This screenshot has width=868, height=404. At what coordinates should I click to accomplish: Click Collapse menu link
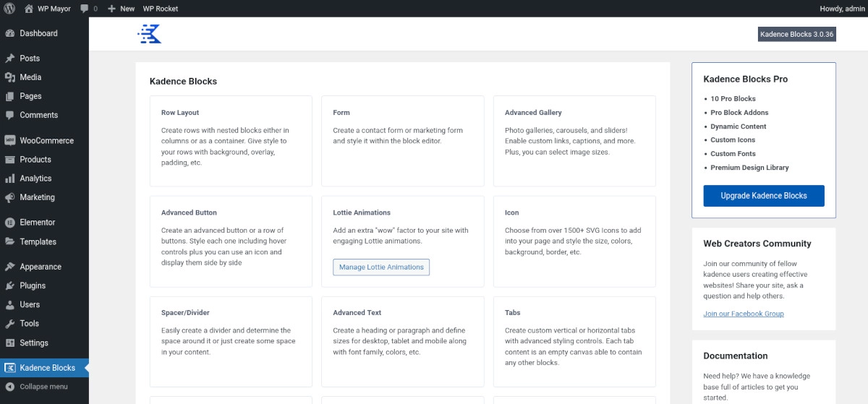(x=44, y=387)
